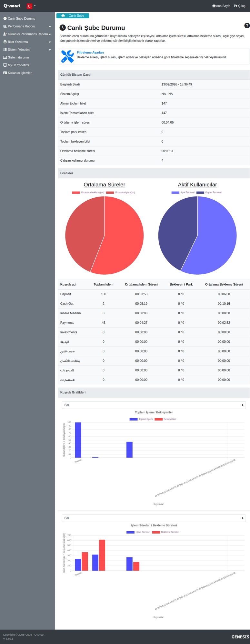Select MyTV Yönetimi in sidebar
The image size is (250, 644).
(18, 65)
